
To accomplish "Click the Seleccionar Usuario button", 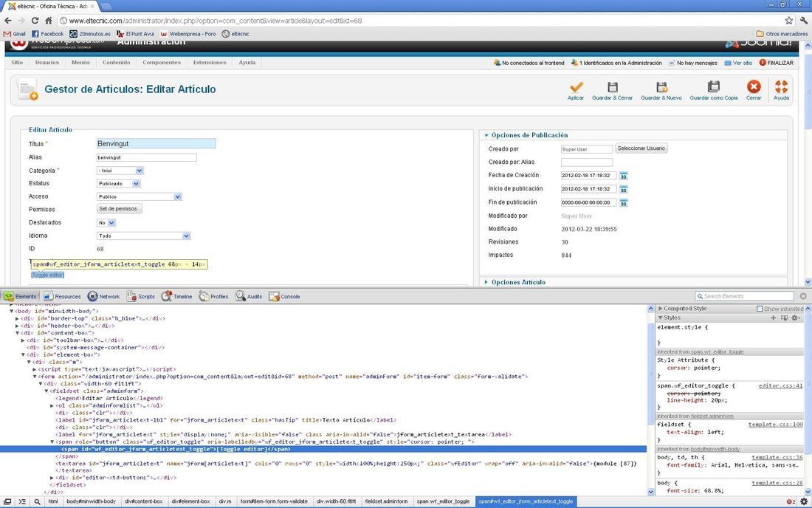I will point(641,148).
